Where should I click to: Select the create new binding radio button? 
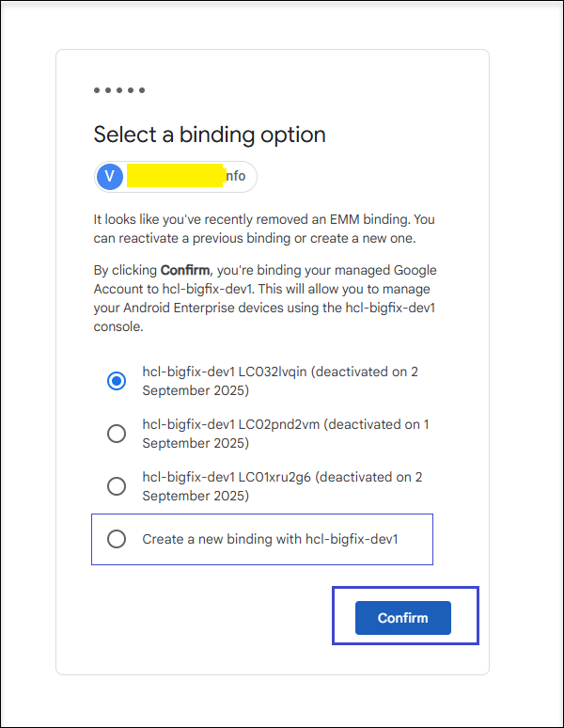tap(117, 539)
